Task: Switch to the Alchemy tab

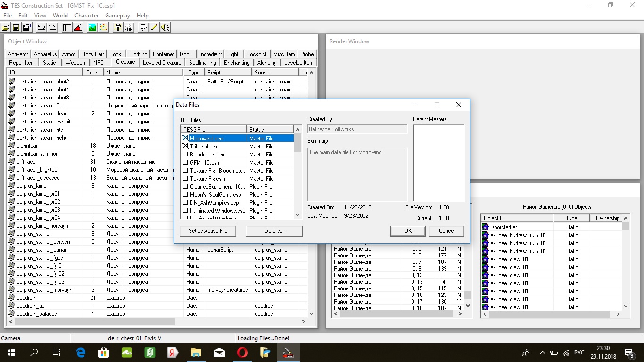Action: click(x=267, y=62)
